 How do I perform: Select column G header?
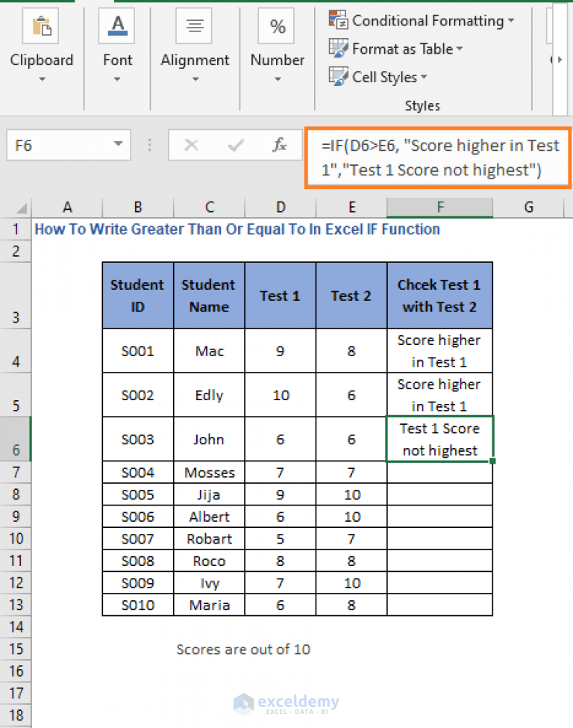click(x=528, y=207)
